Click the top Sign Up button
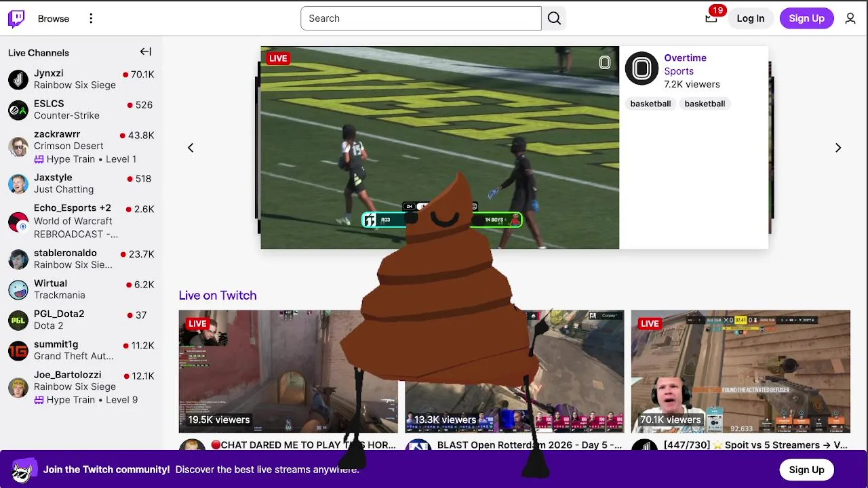Viewport: 868px width, 488px height. click(806, 18)
